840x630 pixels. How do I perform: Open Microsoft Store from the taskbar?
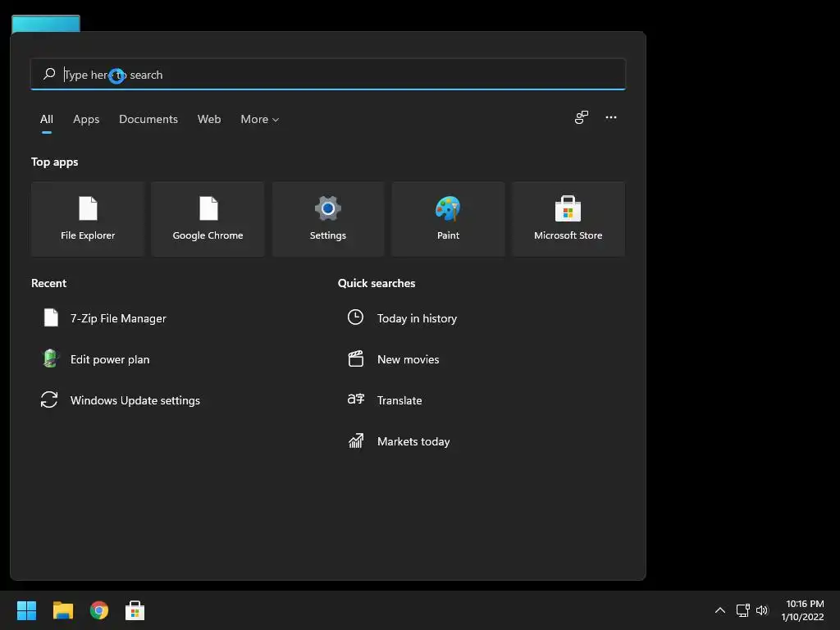135,610
